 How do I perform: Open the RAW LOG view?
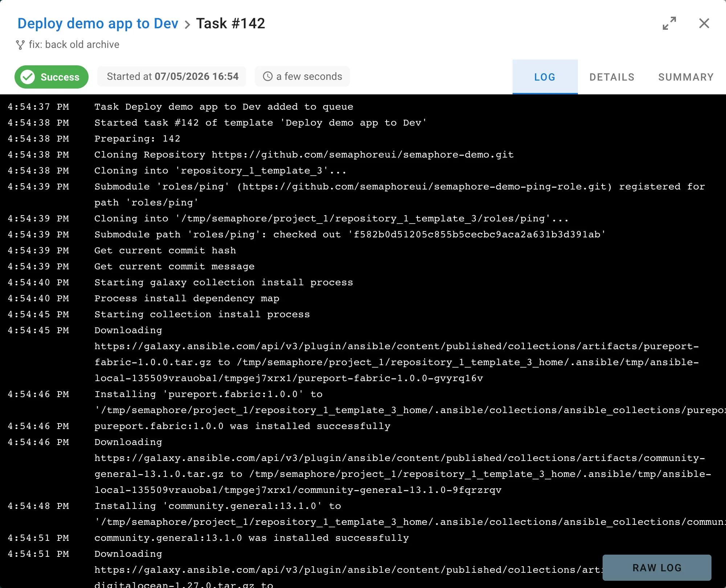(657, 568)
